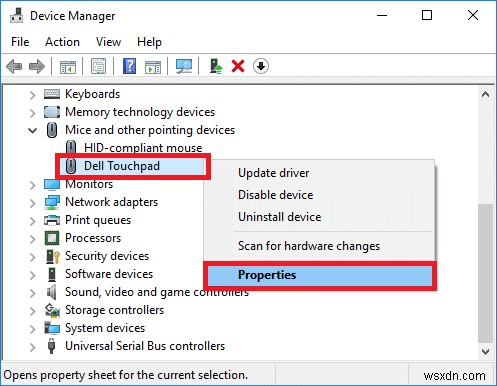Click the Keyboards category icon
The height and width of the screenshot is (386, 497).
52,94
